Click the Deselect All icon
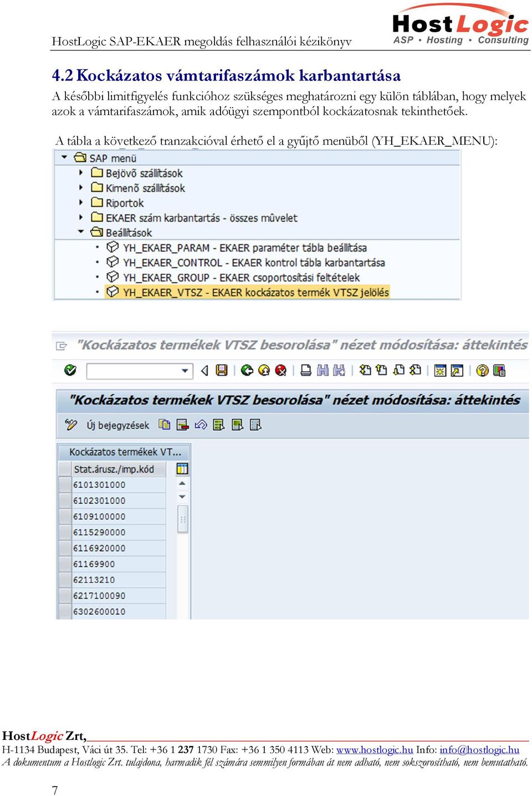The height and width of the screenshot is (796, 532). (x=255, y=425)
